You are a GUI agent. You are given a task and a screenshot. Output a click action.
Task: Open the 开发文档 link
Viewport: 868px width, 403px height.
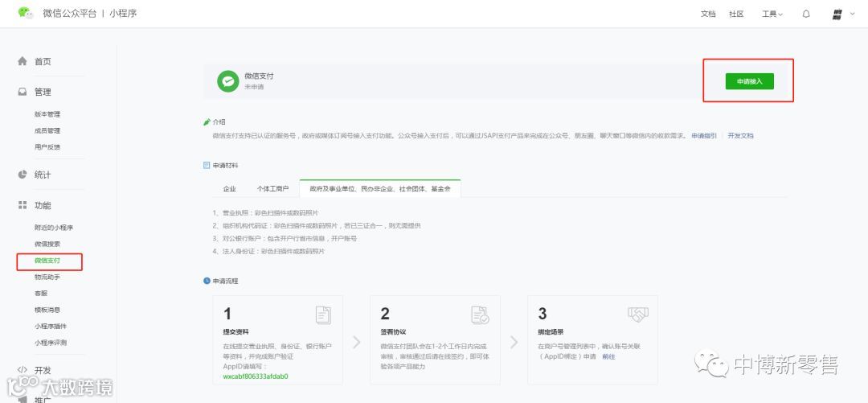[741, 136]
